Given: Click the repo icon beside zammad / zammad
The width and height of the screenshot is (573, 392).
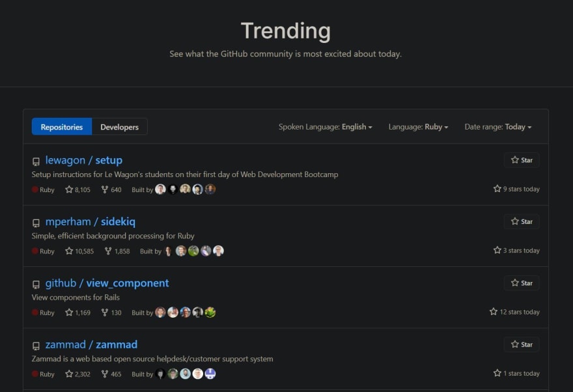Looking at the screenshot, I should pyautogui.click(x=36, y=346).
